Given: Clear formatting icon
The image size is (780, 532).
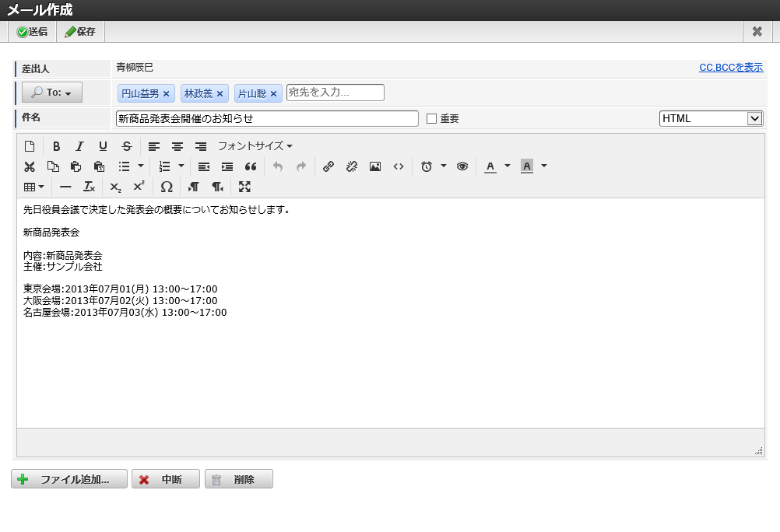Looking at the screenshot, I should (89, 187).
